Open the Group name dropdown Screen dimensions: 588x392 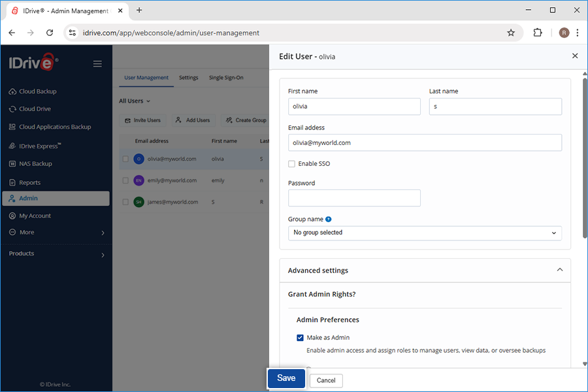pyautogui.click(x=425, y=233)
